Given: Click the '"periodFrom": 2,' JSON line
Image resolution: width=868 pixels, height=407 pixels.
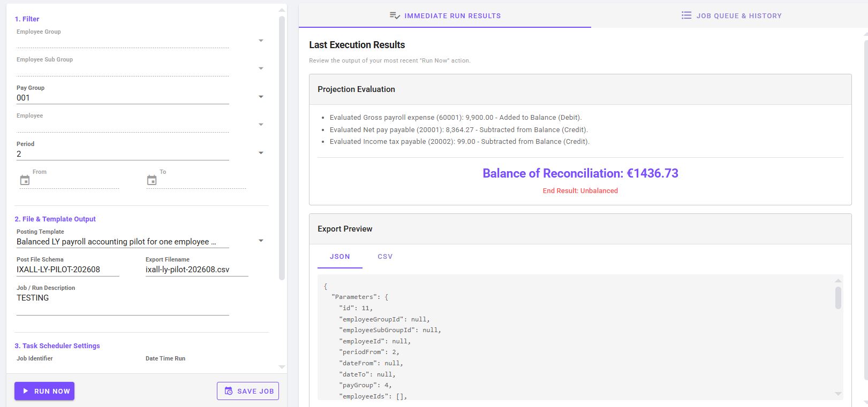Looking at the screenshot, I should point(369,352).
